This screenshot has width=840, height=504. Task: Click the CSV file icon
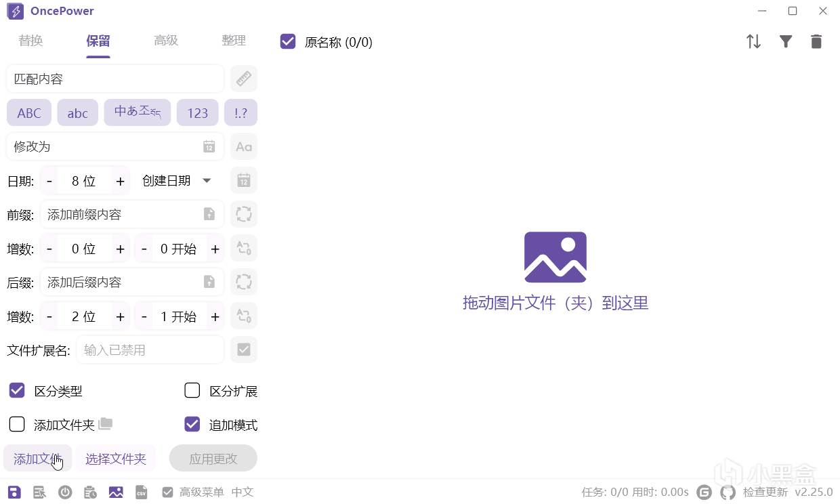point(142,492)
